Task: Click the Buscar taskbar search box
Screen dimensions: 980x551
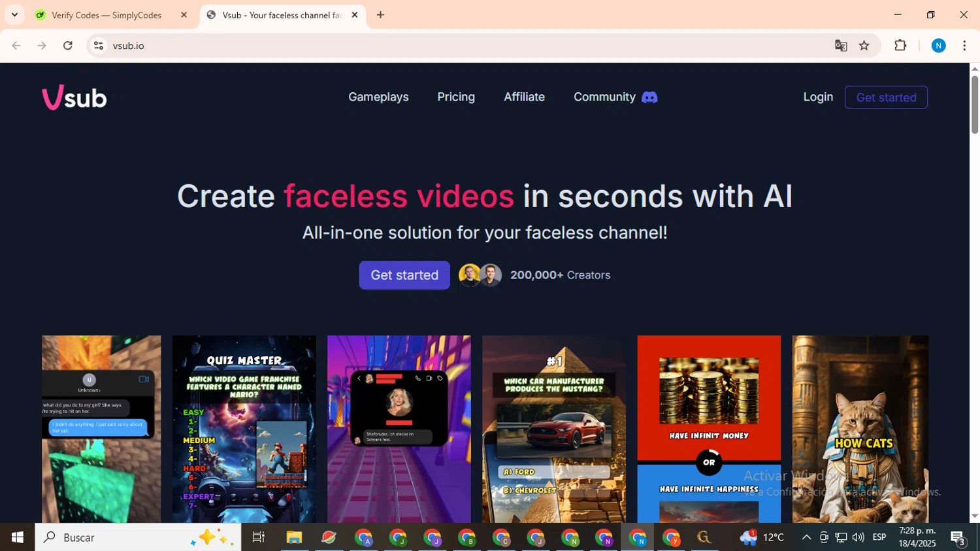Action: click(138, 537)
